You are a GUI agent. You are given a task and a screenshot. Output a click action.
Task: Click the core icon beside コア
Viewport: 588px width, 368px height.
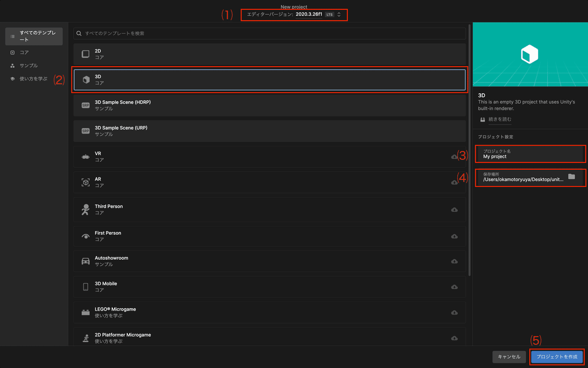pyautogui.click(x=13, y=53)
